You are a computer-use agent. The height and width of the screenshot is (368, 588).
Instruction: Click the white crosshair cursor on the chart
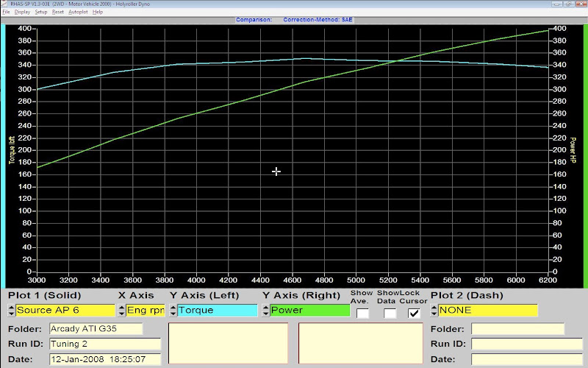[x=276, y=171]
